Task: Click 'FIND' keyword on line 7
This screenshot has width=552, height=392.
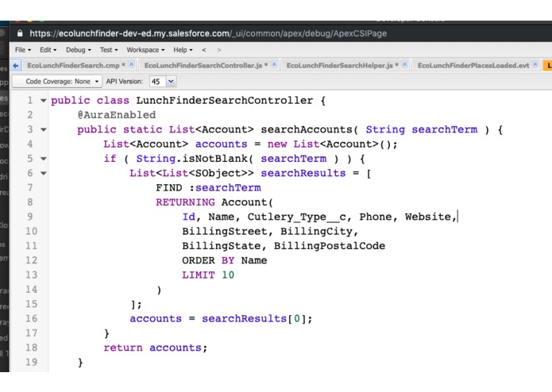Action: point(169,188)
